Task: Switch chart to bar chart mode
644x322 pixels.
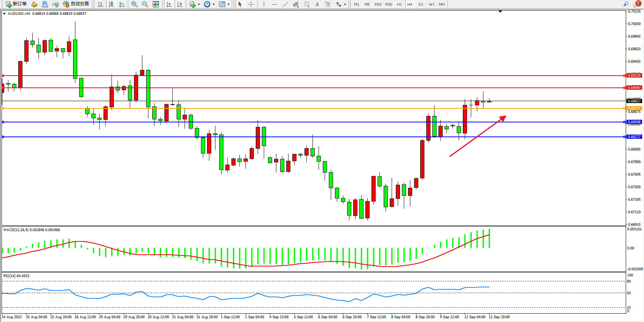Action: click(x=100, y=4)
